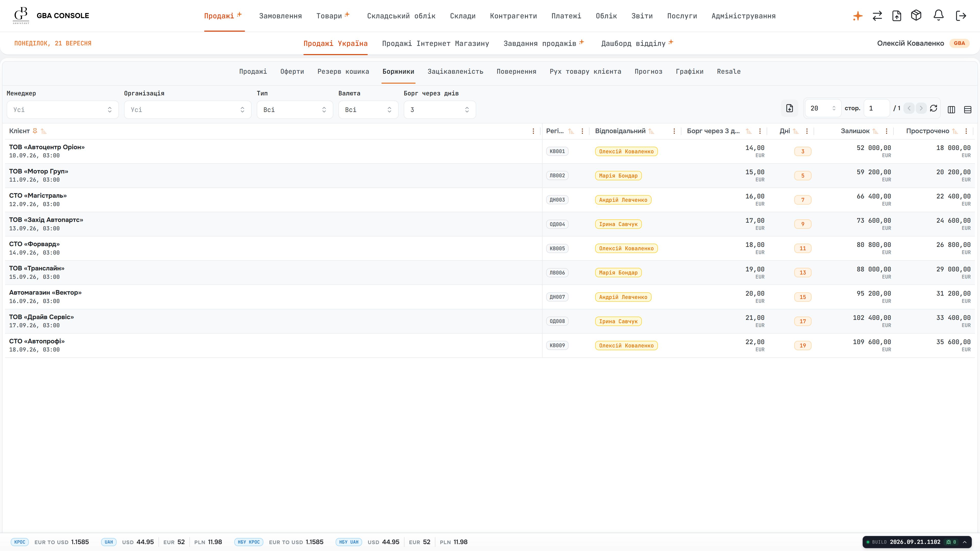
Task: Change Борг через днів value dropdown
Action: pos(440,109)
